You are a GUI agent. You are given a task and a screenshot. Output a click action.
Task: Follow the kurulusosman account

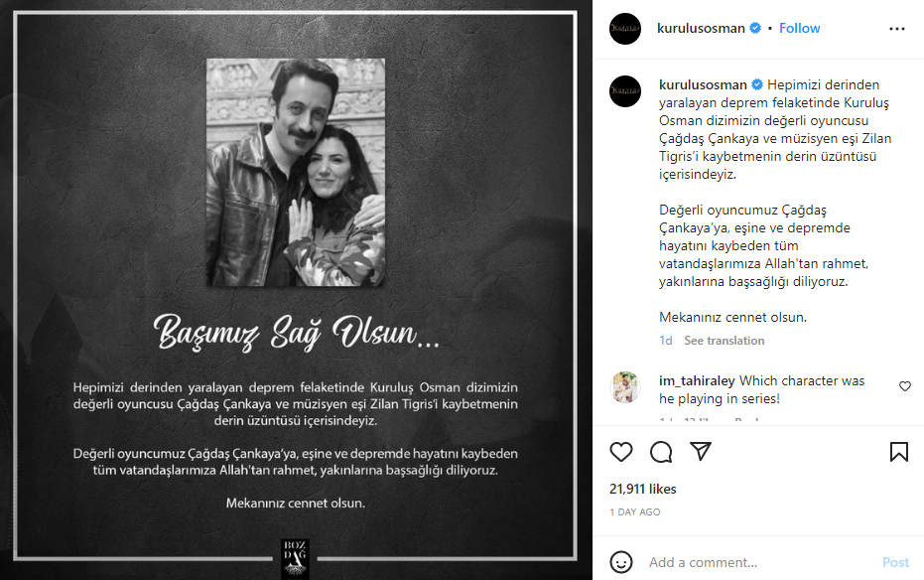pos(799,28)
